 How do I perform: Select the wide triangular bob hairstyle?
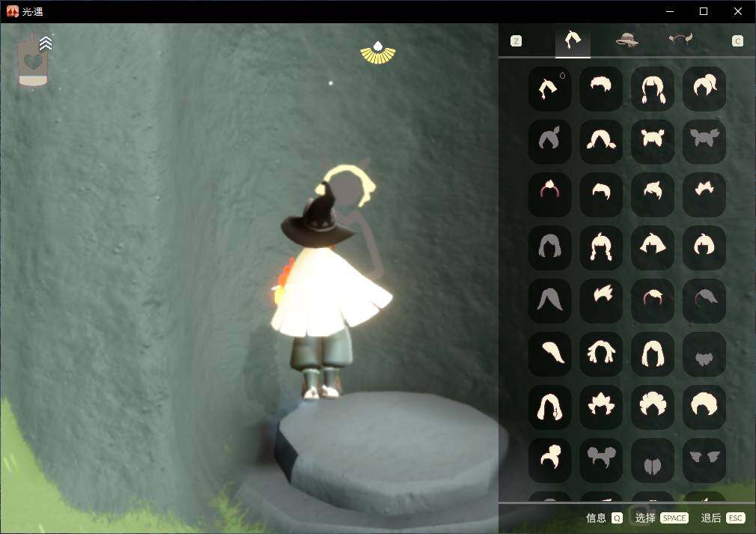click(653, 248)
